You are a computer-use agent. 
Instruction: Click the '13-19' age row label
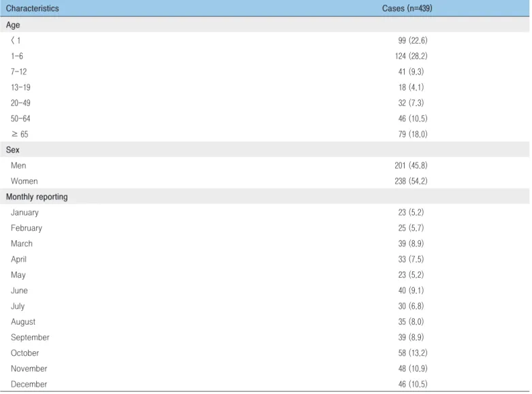pyautogui.click(x=20, y=88)
